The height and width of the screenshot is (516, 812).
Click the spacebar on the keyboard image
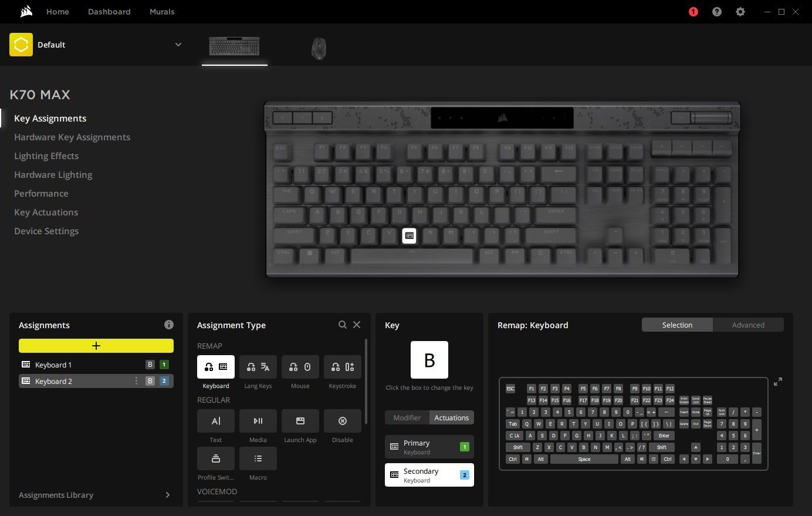411,256
